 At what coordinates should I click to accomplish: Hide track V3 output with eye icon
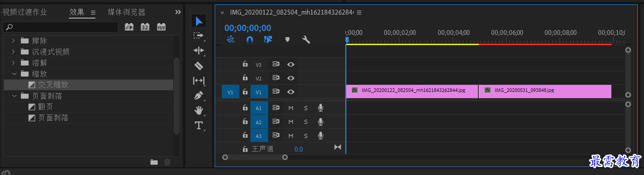(291, 65)
